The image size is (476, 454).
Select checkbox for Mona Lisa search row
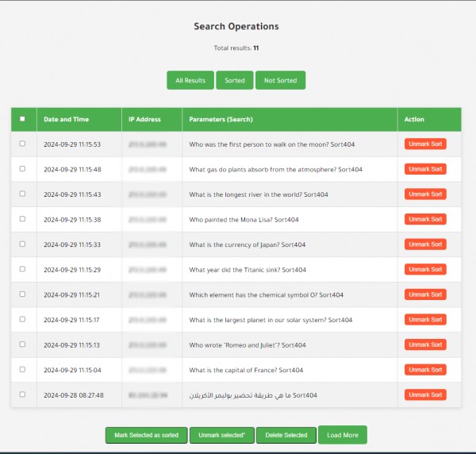pos(22,219)
